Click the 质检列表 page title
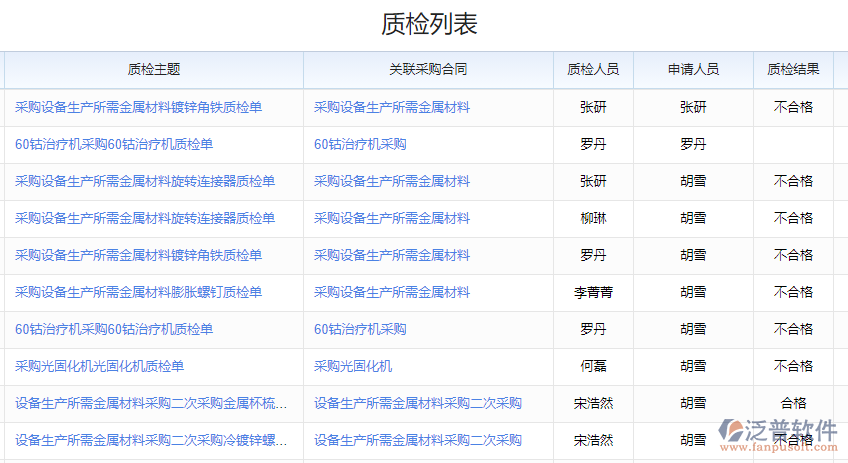This screenshot has width=848, height=463. [429, 25]
